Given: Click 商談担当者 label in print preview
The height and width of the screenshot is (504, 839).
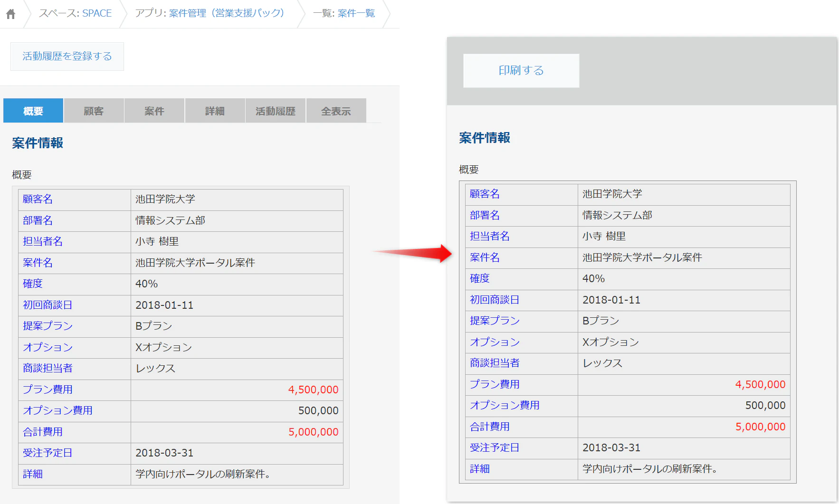Looking at the screenshot, I should [x=495, y=363].
